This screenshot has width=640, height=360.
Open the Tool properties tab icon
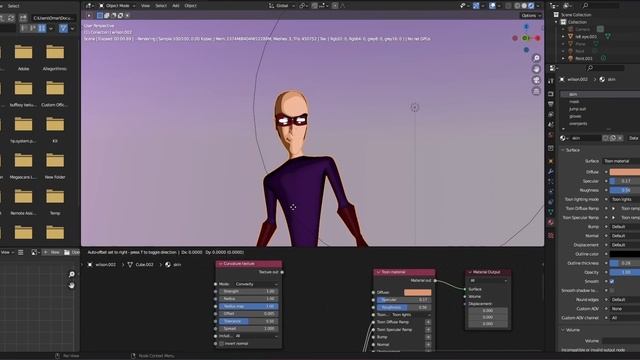pos(551,81)
